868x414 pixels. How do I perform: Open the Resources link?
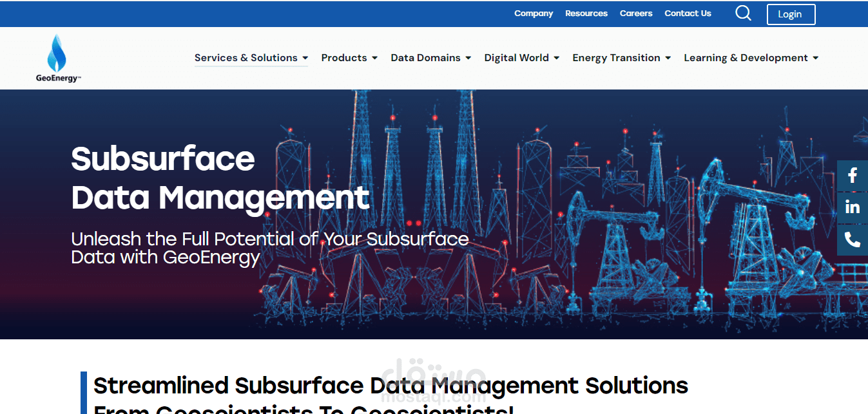pos(586,14)
